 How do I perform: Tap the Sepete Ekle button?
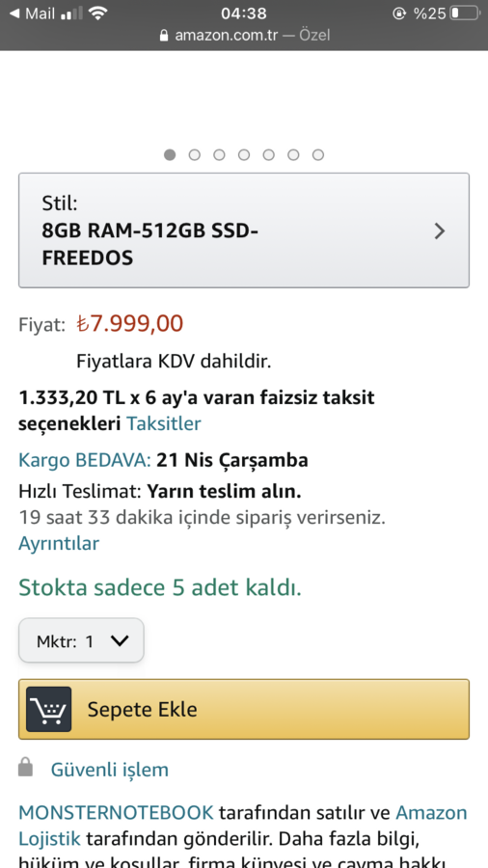(x=244, y=709)
